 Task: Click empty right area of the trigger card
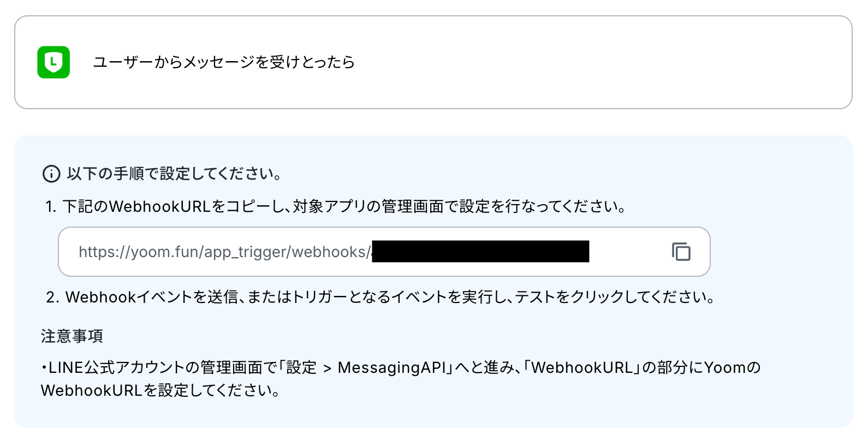[601, 62]
